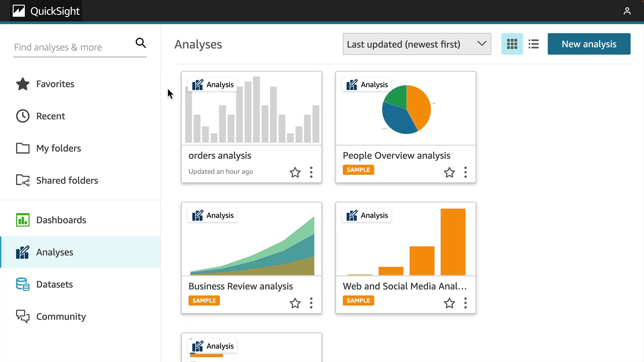Click the search magnifier icon
644x362 pixels.
[x=141, y=43]
